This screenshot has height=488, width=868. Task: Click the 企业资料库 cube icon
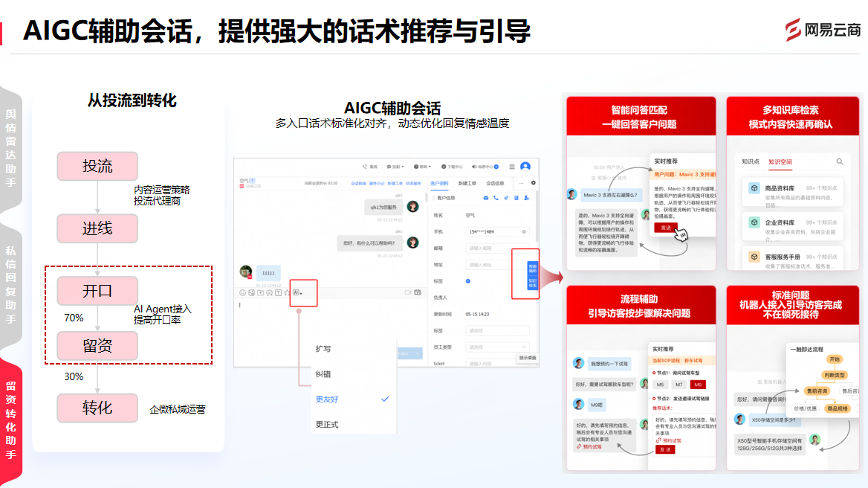(x=754, y=222)
